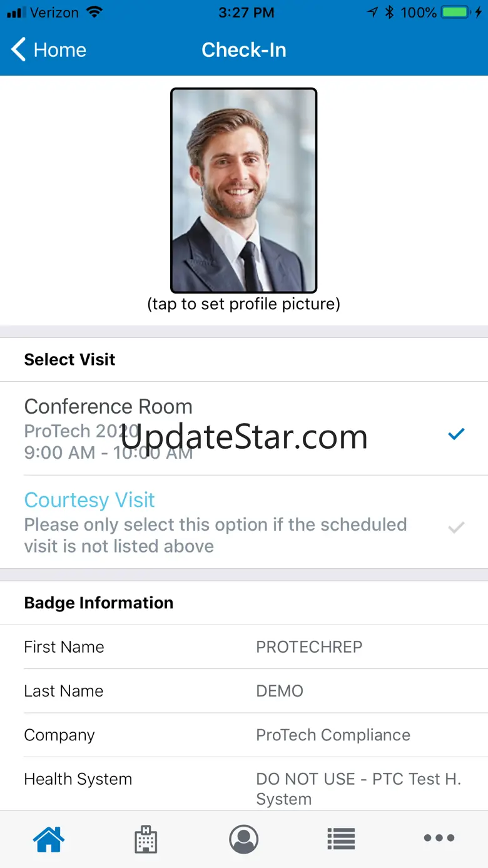Screen dimensions: 488x868
Task: Edit the First Name field PROTECHREP
Action: pyautogui.click(x=309, y=647)
